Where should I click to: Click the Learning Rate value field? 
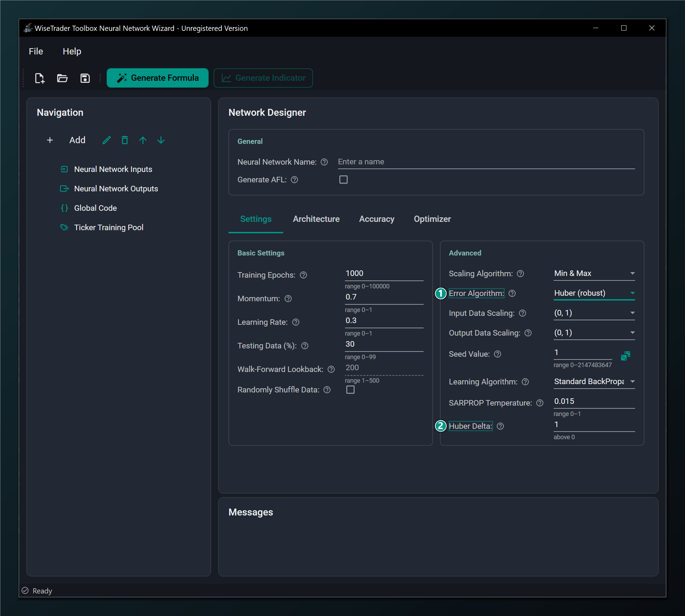(x=384, y=321)
